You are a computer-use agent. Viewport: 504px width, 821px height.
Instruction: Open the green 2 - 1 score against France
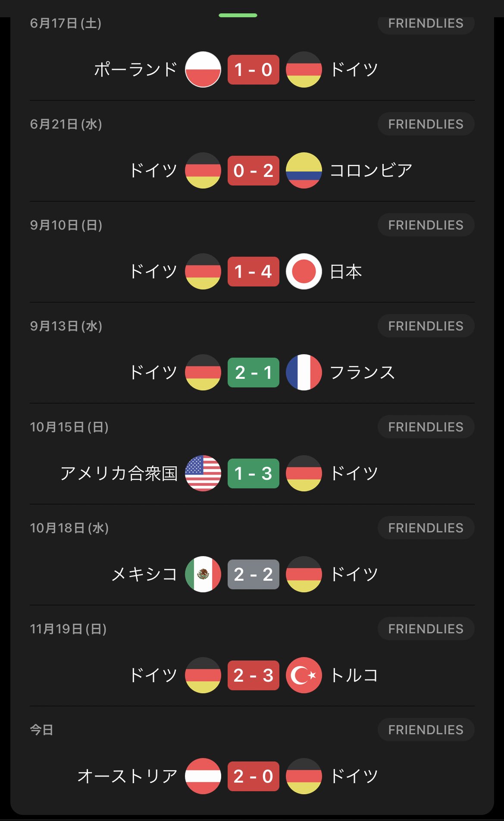coord(254,372)
